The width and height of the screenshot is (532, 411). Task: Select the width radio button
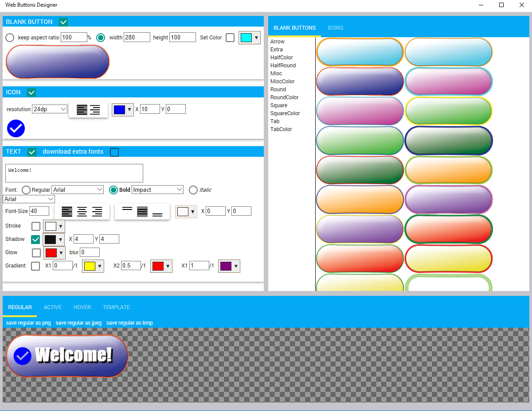tap(101, 38)
